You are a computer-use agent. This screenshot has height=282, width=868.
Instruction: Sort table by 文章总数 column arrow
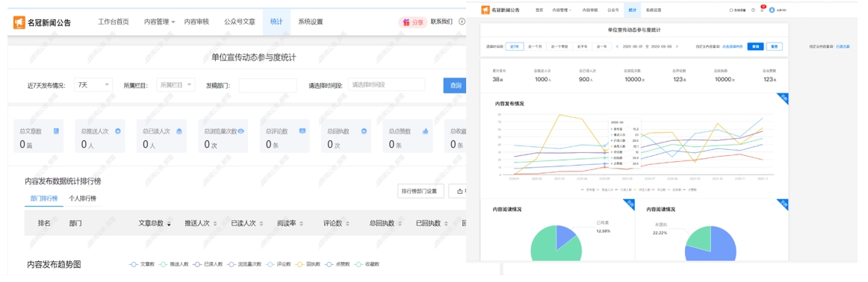click(x=169, y=224)
